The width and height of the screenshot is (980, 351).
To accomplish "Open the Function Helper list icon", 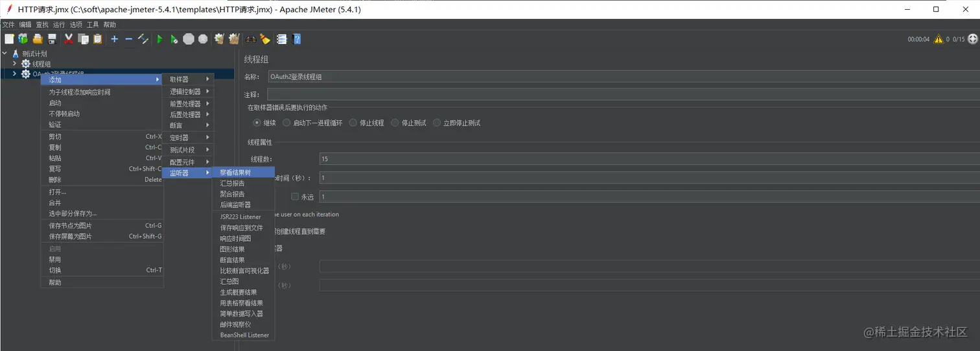I will click(x=282, y=39).
